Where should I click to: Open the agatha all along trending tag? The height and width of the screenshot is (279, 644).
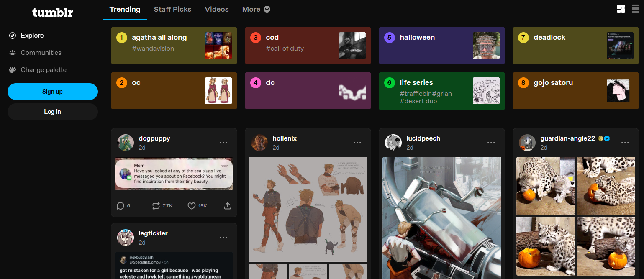pos(174,46)
